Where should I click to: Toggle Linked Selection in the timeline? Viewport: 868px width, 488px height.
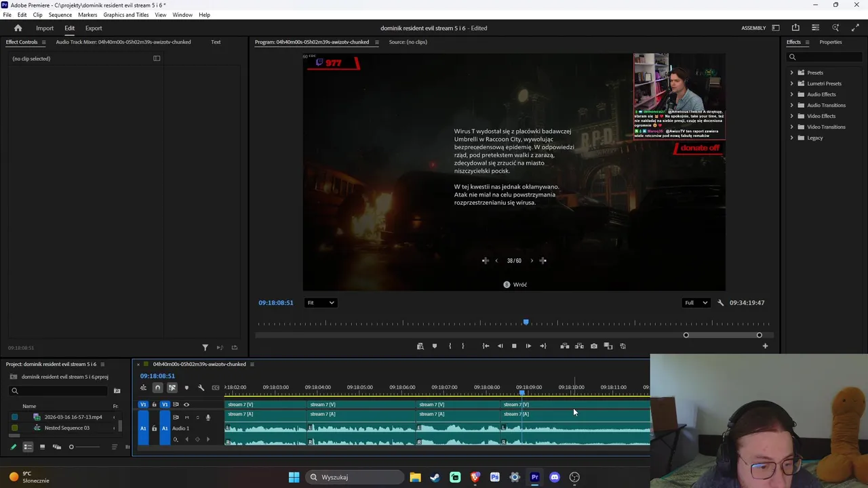pos(172,388)
